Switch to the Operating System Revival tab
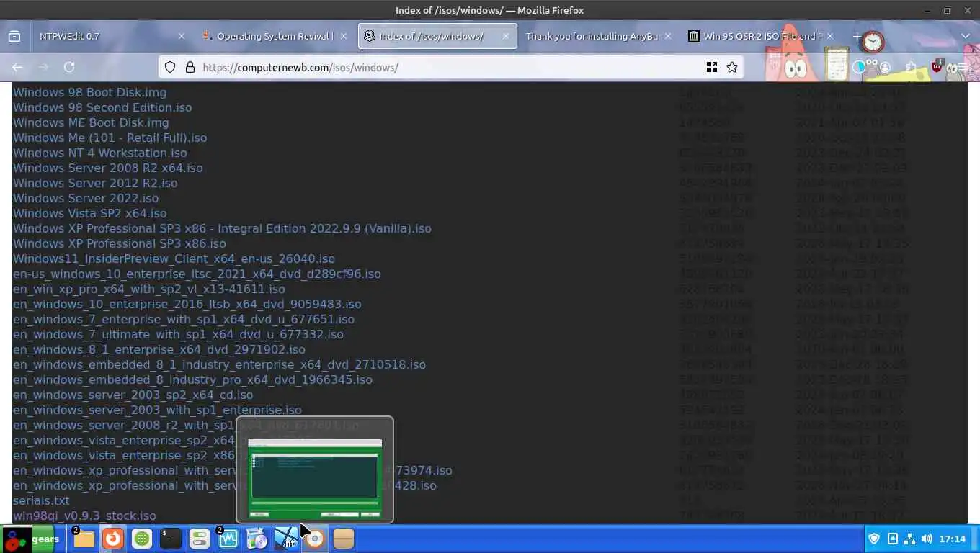Image resolution: width=980 pixels, height=553 pixels. tap(274, 36)
